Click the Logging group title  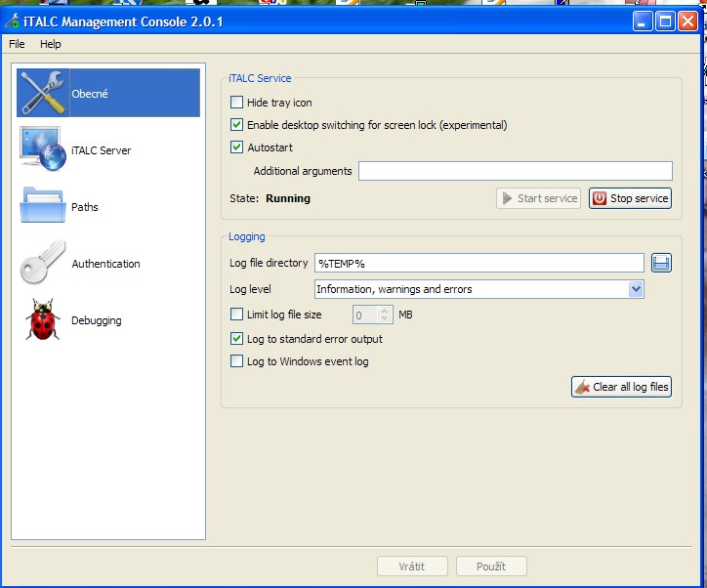pos(247,236)
